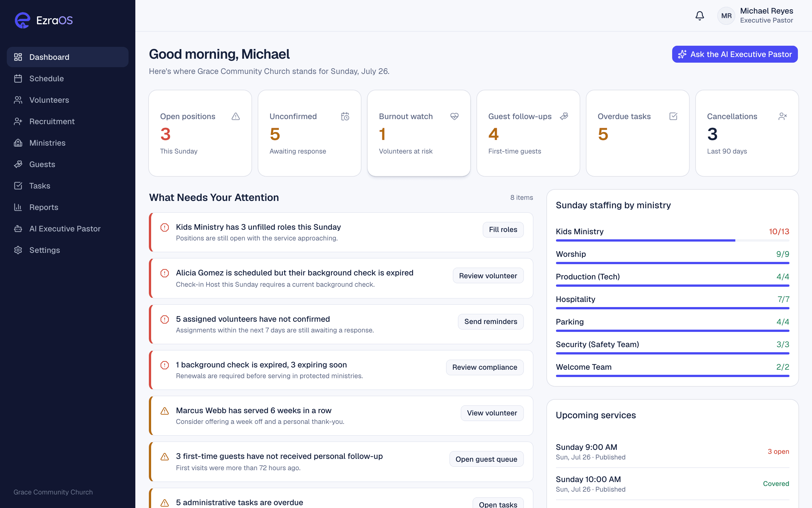Viewport: 812px width, 508px height.
Task: Click the 8 items label
Action: [x=521, y=198]
